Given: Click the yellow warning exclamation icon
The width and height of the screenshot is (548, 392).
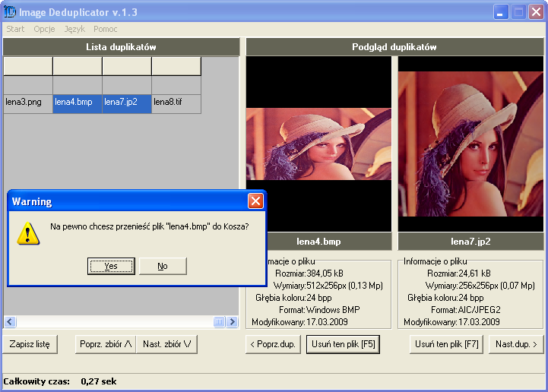Looking at the screenshot, I should pyautogui.click(x=28, y=233).
